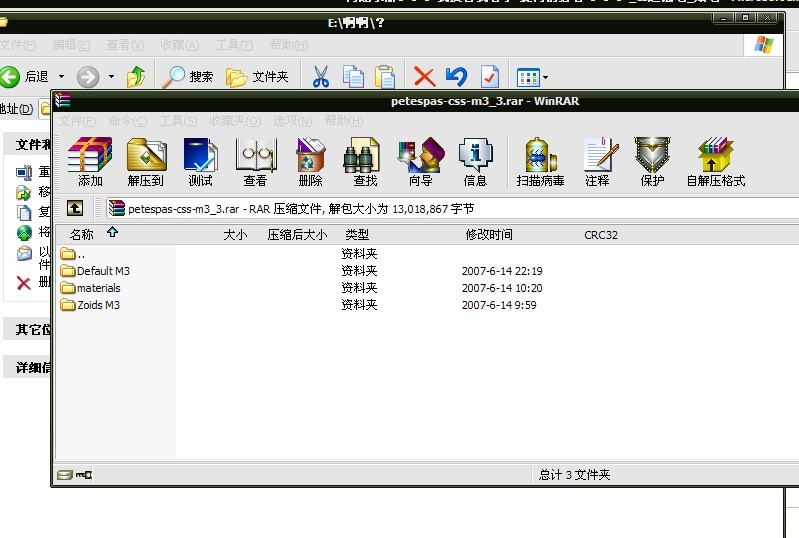Click the 添加 (Add) toolbar icon
This screenshot has width=799, height=538.
point(90,162)
